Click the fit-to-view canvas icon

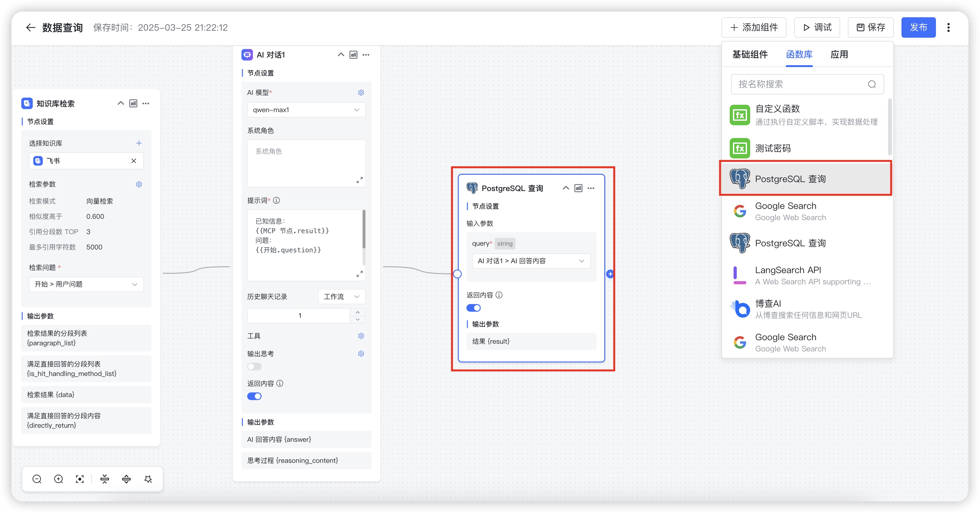click(x=80, y=479)
